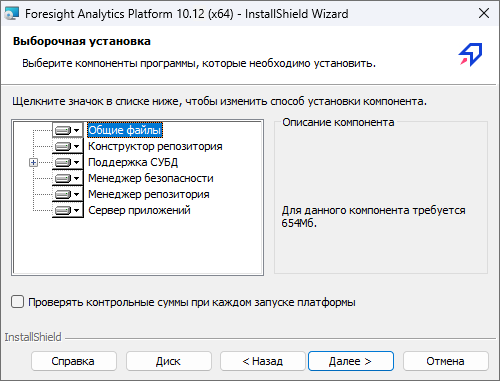
Task: Open install options for Менеджер репозитория
Action: click(68, 194)
